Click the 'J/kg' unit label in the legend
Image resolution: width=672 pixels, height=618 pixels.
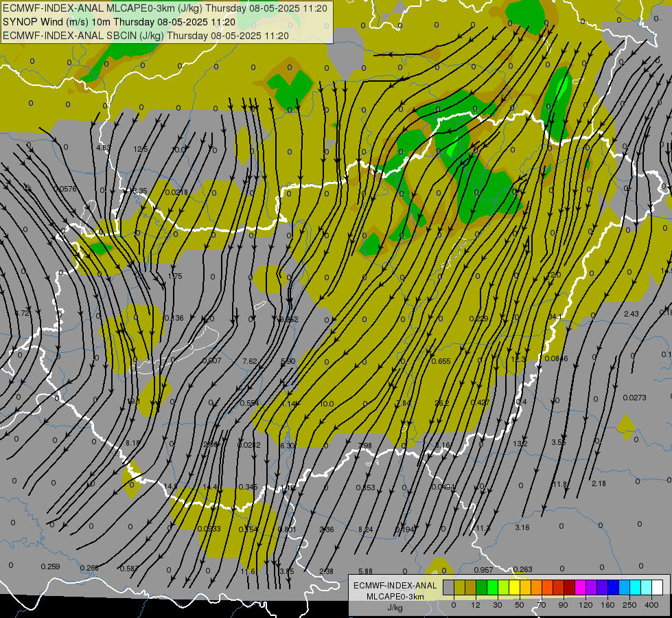395,608
